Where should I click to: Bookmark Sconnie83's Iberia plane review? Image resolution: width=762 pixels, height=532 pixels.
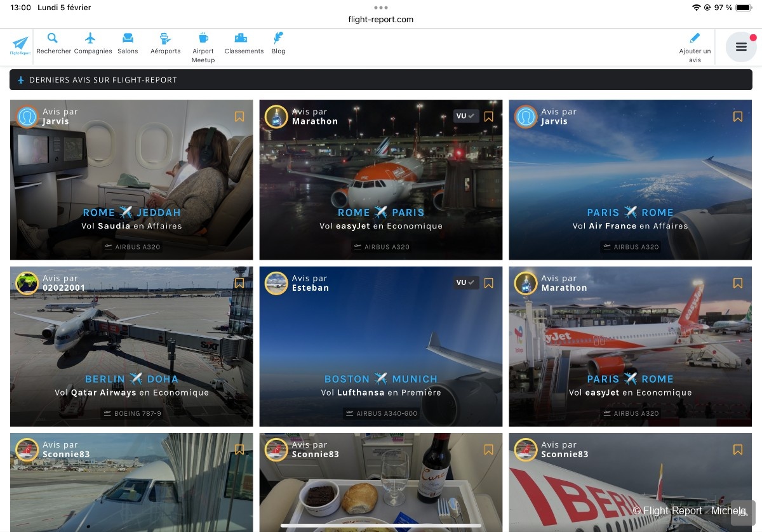pyautogui.click(x=738, y=449)
